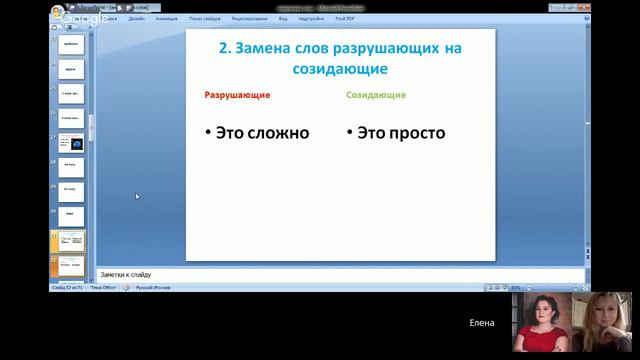Select slide 27 thumbnail with blue image
The width and height of the screenshot is (640, 360).
point(71,143)
